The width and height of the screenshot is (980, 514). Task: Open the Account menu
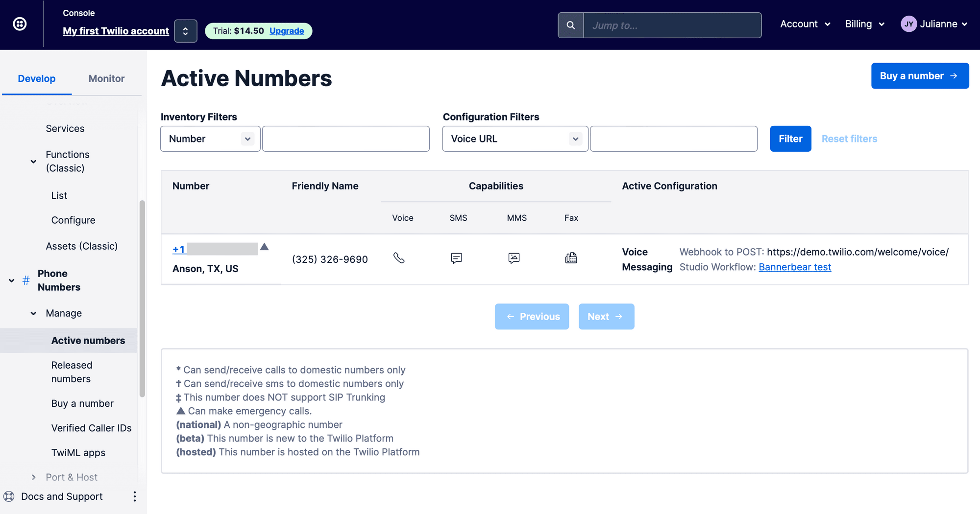805,24
